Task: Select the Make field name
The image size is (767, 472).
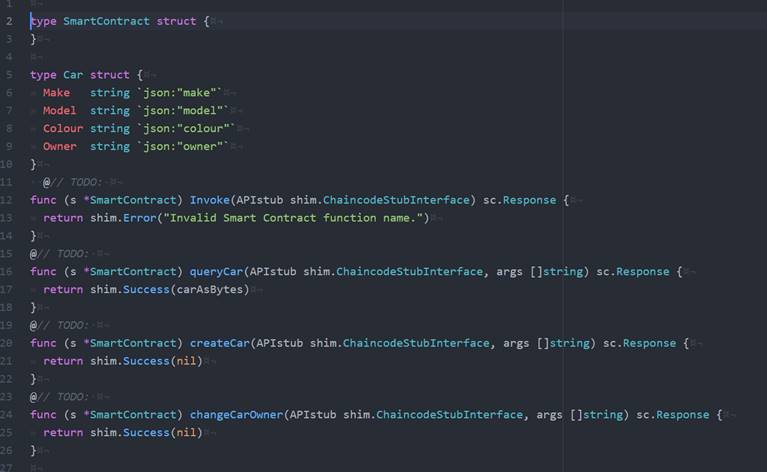Action: [x=56, y=93]
